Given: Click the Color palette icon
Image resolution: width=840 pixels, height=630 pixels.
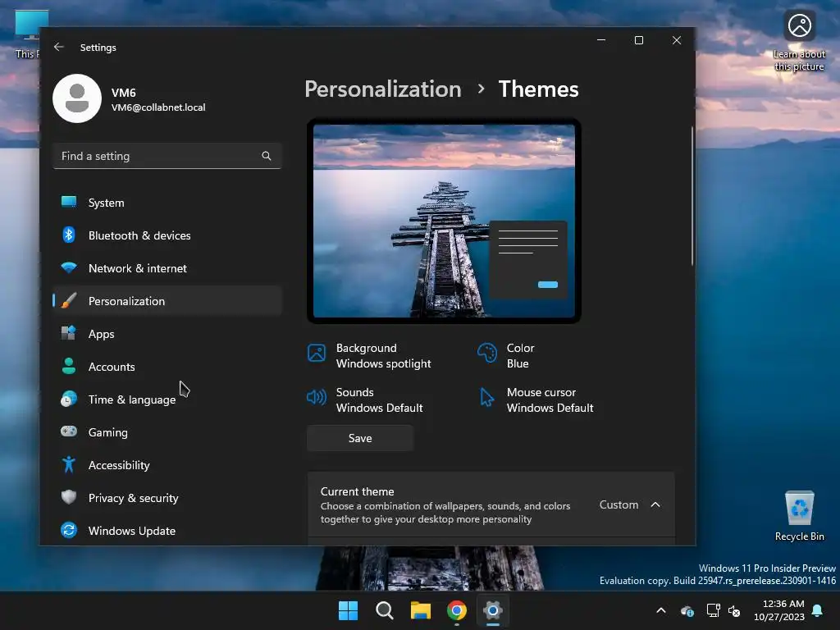Looking at the screenshot, I should [x=487, y=353].
